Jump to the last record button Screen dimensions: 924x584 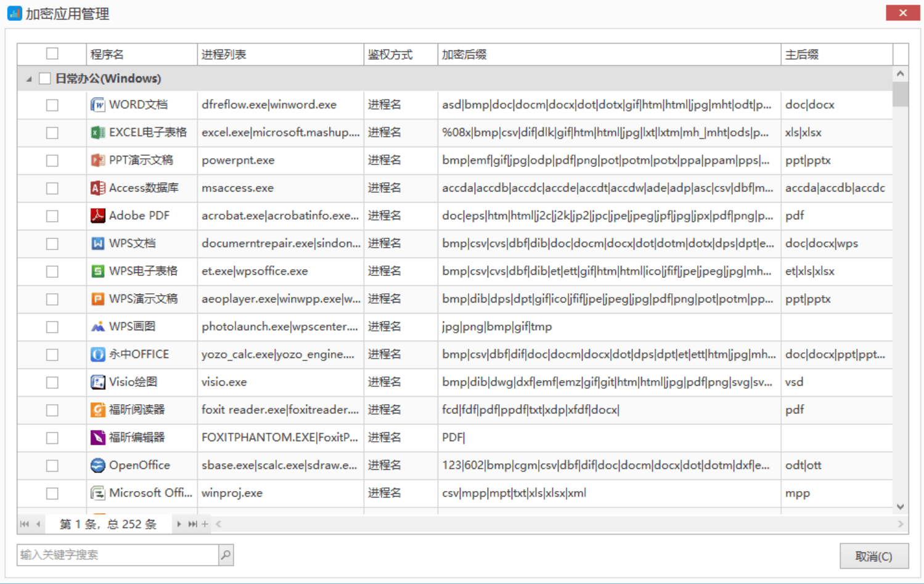tap(192, 524)
